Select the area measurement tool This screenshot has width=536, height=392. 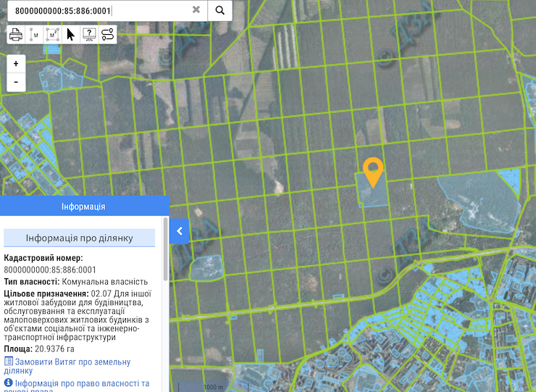click(52, 34)
